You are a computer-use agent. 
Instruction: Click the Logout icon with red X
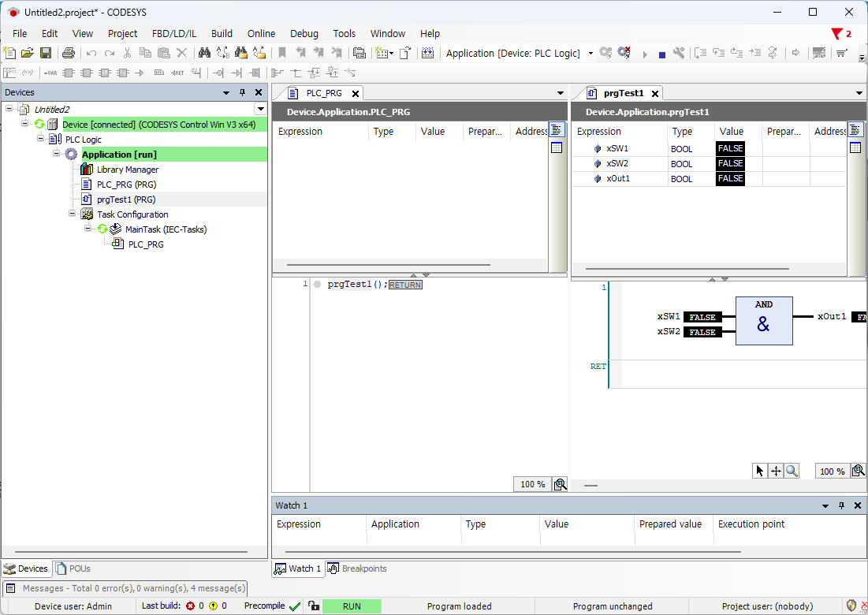tap(624, 53)
